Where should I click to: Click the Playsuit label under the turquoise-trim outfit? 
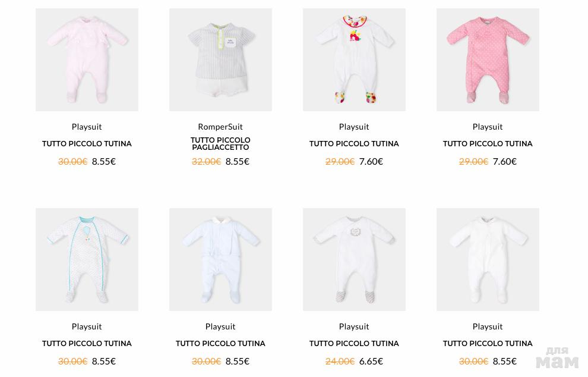pyautogui.click(x=87, y=326)
